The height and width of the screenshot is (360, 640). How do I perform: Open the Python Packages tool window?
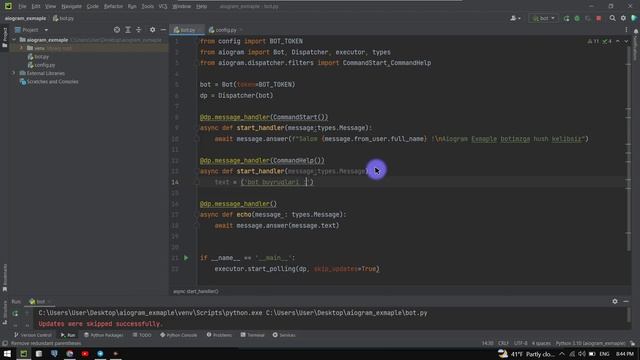pos(103,335)
